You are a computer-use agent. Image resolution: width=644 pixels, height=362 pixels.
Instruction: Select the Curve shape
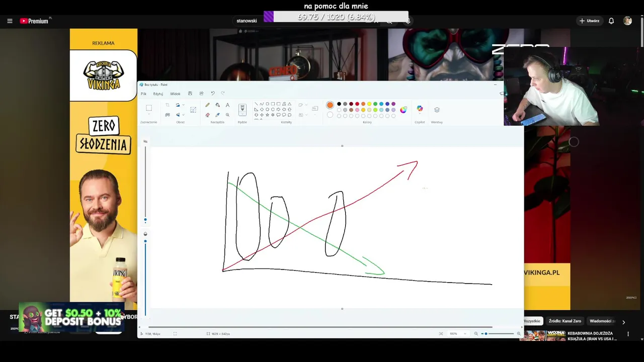262,104
